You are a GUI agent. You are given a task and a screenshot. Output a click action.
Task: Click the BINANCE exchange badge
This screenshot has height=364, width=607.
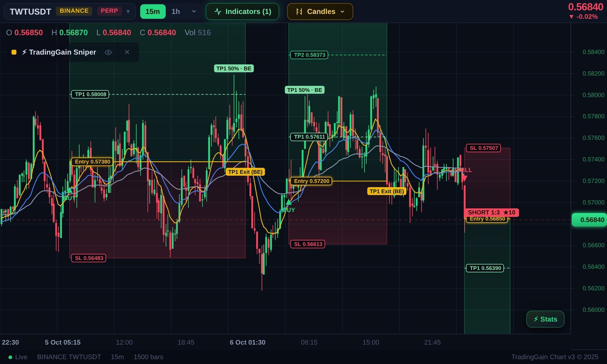tap(74, 11)
